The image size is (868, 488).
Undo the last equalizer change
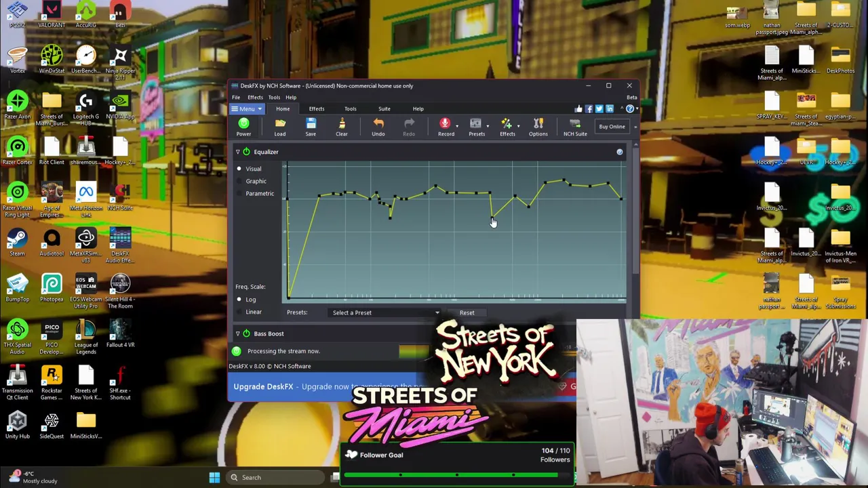[x=378, y=126]
